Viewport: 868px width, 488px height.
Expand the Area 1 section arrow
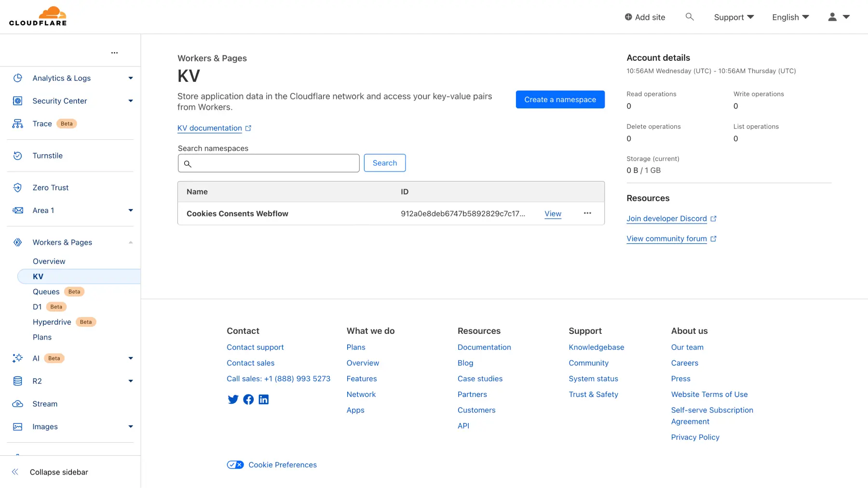(x=131, y=211)
